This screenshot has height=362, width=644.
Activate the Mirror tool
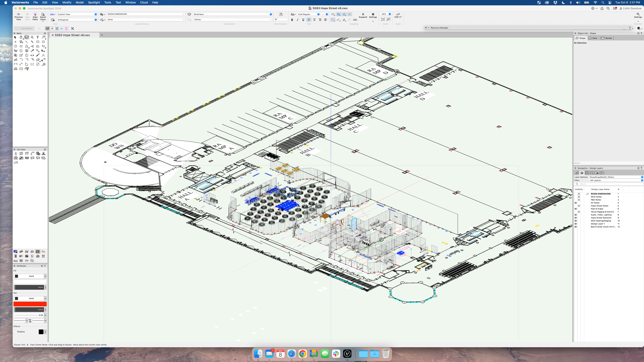(x=32, y=55)
